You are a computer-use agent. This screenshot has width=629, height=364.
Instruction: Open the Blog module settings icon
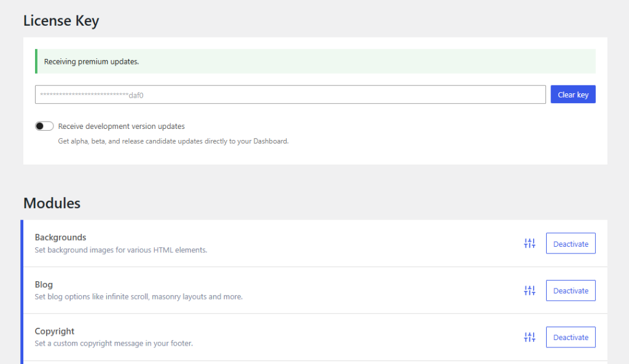(x=529, y=290)
